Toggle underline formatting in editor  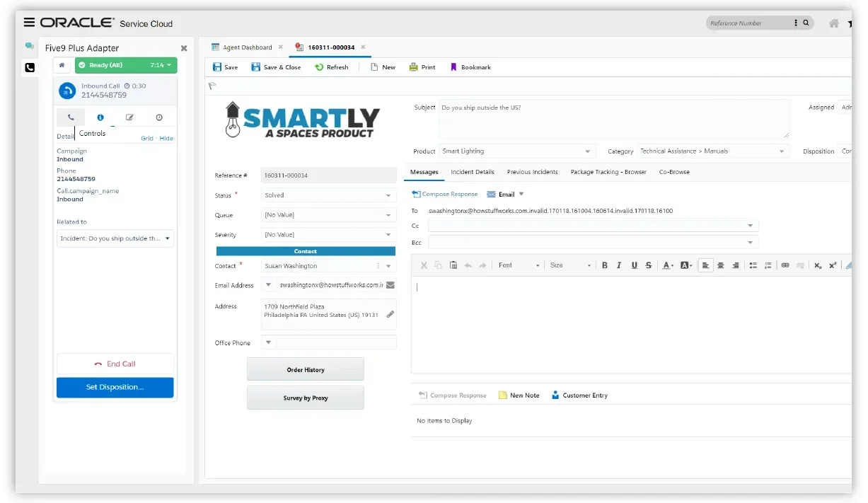coord(634,265)
